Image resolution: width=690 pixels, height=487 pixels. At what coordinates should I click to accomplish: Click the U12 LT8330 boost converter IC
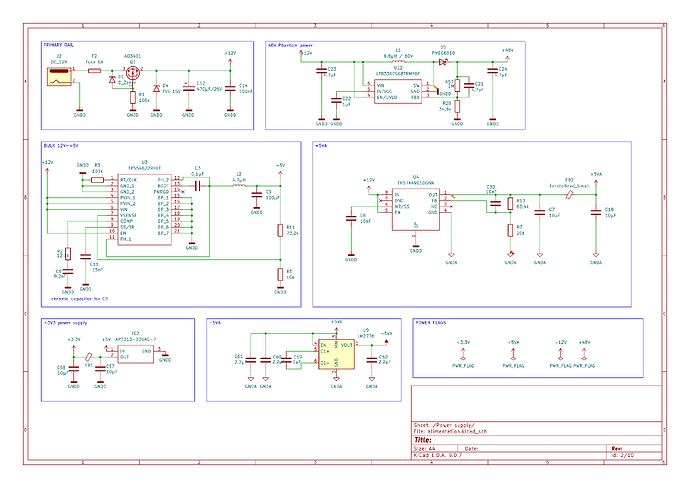(398, 91)
